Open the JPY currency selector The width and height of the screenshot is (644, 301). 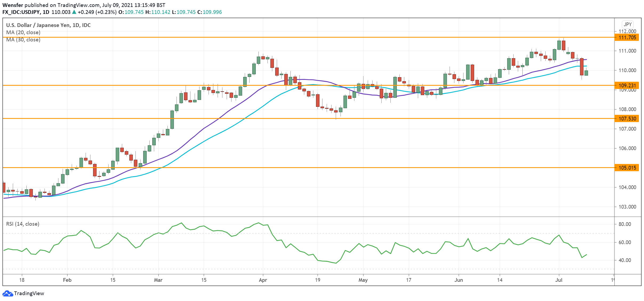627,24
